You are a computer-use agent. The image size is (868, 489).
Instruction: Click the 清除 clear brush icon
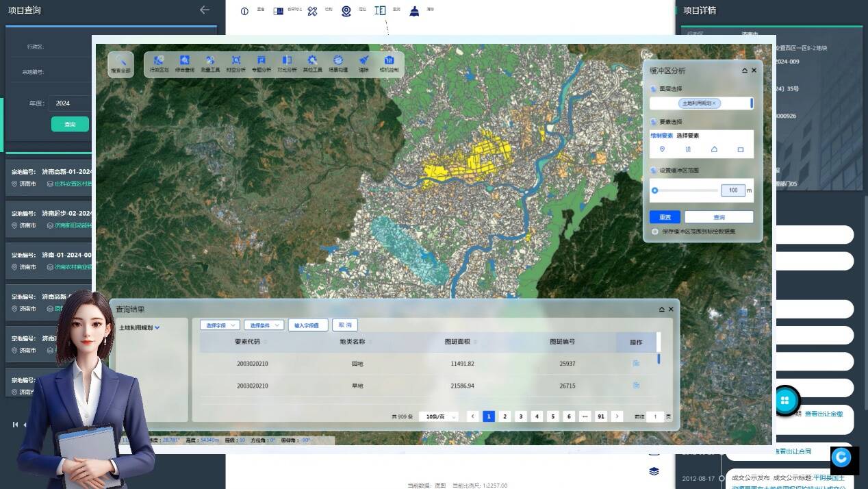click(x=363, y=63)
